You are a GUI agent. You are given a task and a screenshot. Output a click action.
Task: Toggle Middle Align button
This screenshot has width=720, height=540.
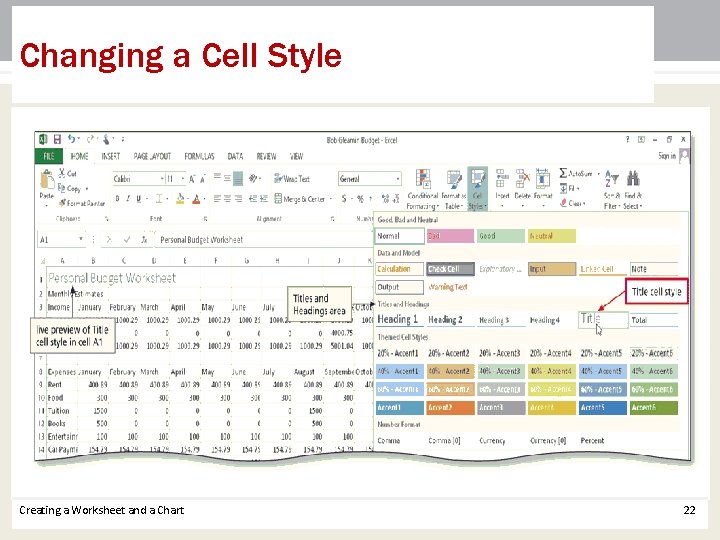pyautogui.click(x=227, y=178)
